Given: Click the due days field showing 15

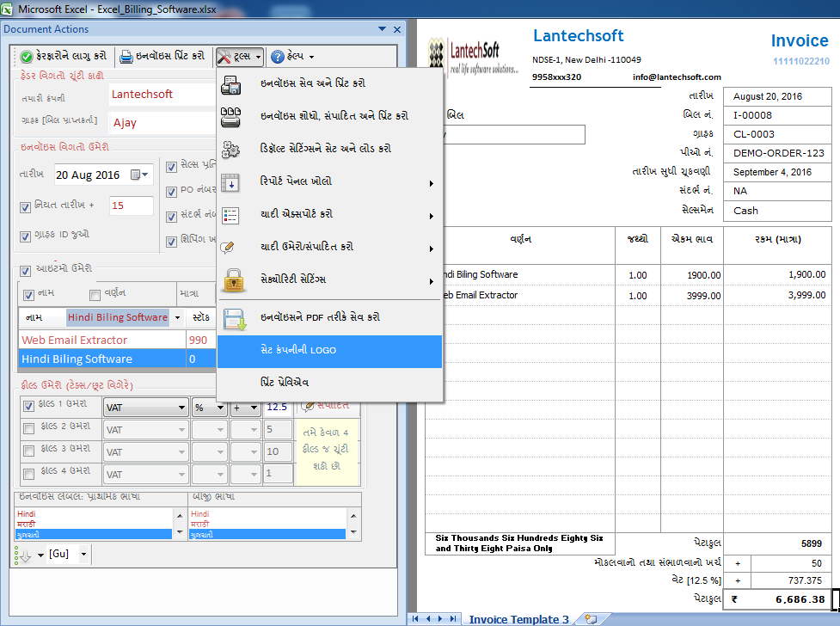Looking at the screenshot, I should pos(132,206).
